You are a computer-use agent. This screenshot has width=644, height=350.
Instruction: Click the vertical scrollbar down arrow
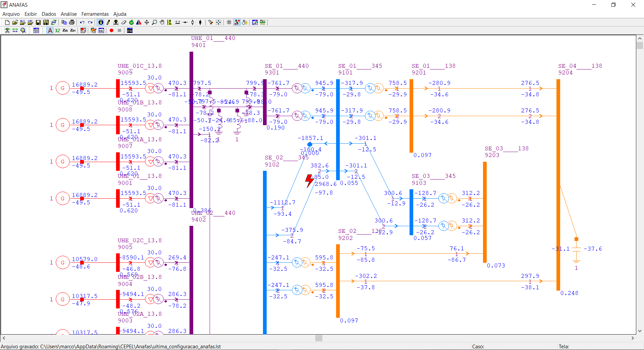640,331
